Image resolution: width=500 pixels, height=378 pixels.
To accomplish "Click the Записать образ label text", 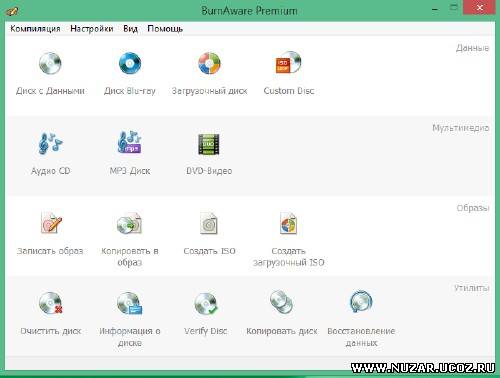I will 50,251.
